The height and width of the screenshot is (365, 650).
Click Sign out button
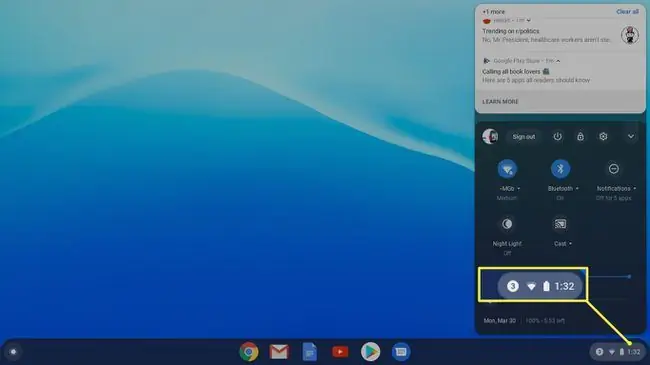click(x=524, y=136)
